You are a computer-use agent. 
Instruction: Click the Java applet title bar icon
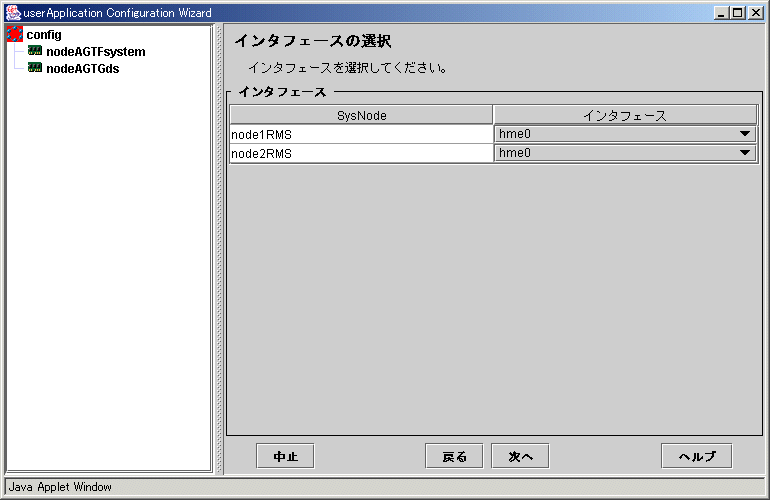pyautogui.click(x=13, y=13)
